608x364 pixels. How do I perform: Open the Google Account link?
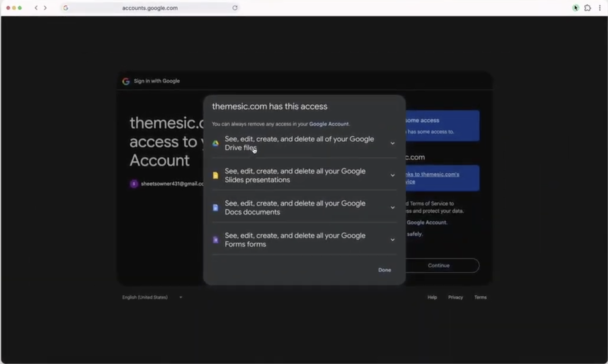tap(329, 124)
